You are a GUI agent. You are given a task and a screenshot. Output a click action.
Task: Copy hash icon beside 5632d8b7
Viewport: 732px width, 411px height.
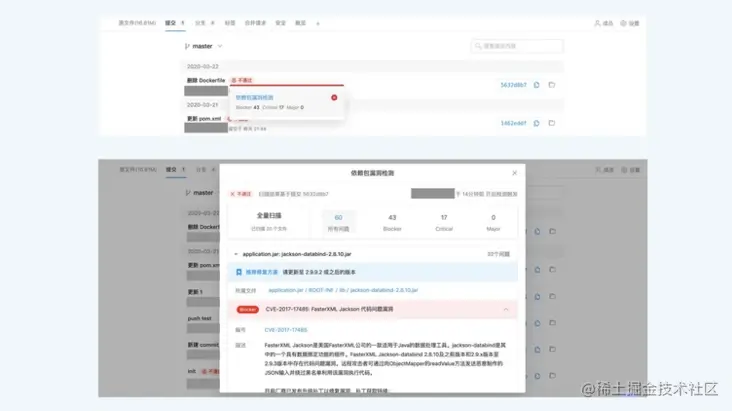pos(536,85)
